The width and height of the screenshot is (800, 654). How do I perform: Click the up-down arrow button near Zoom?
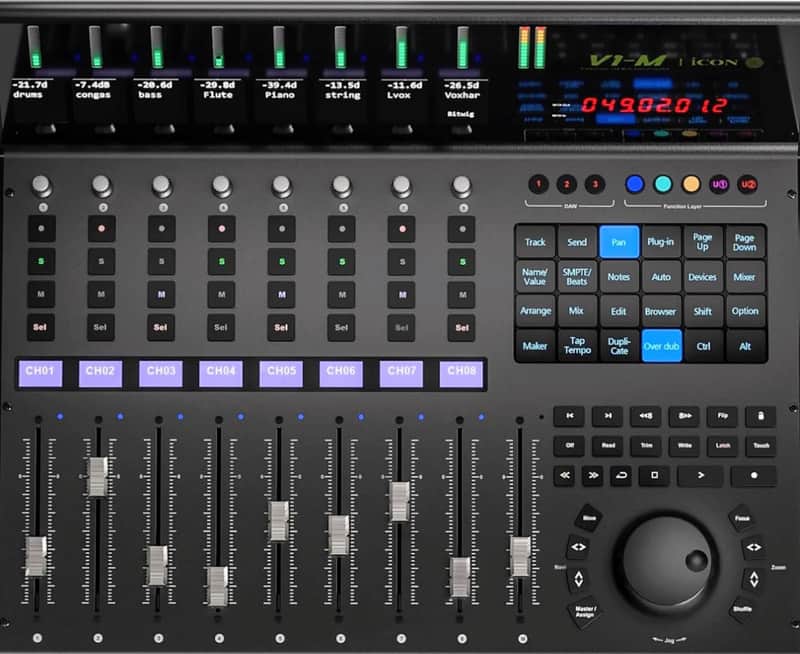pyautogui.click(x=754, y=580)
